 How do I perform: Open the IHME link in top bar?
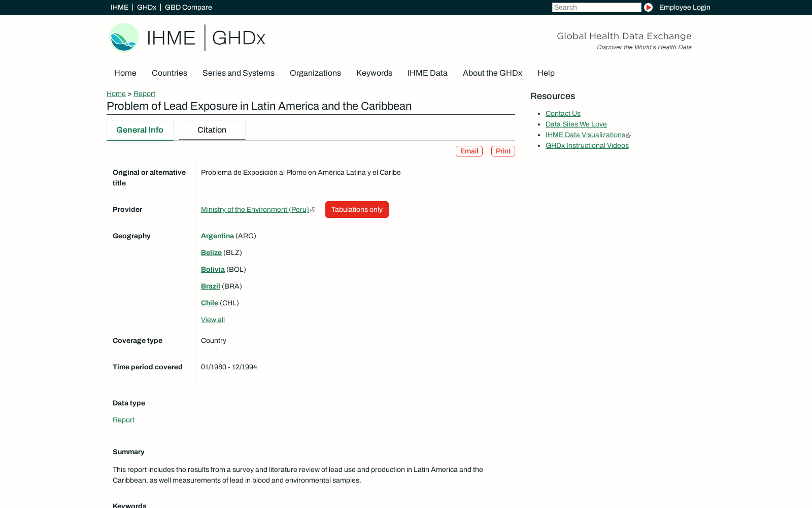(x=119, y=7)
